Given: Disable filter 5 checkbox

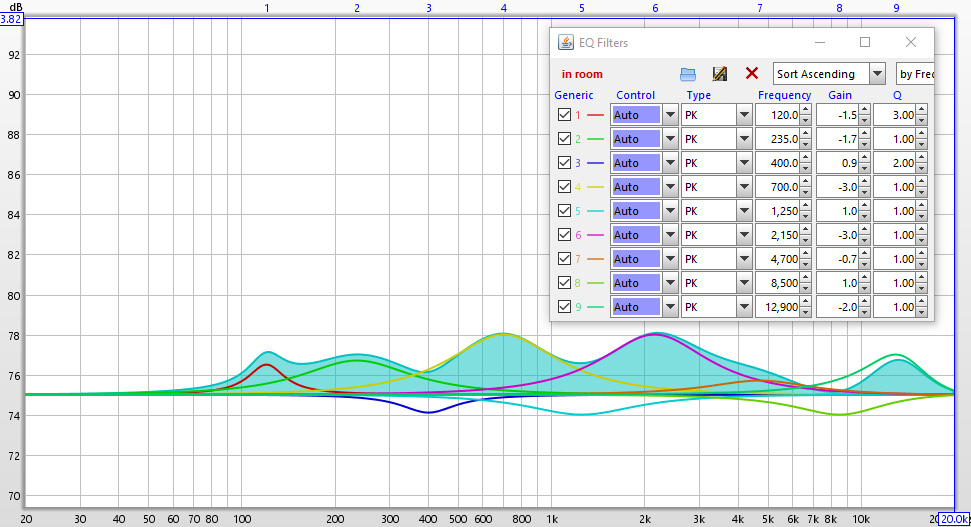Looking at the screenshot, I should tap(564, 211).
